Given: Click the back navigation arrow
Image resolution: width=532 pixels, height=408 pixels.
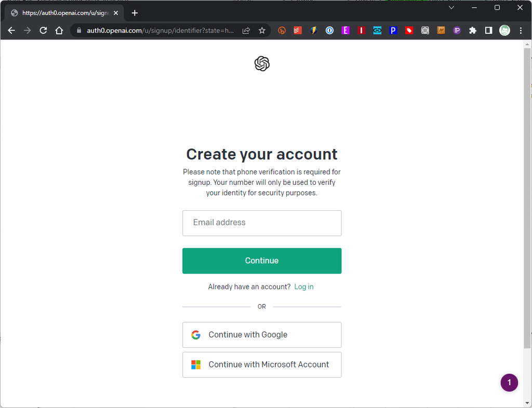Looking at the screenshot, I should (x=11, y=30).
